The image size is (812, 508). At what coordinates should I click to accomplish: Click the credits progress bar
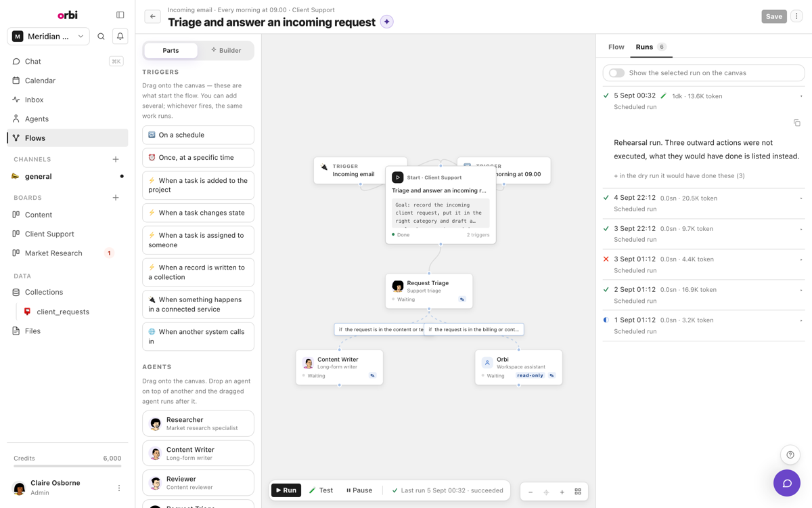[68, 466]
